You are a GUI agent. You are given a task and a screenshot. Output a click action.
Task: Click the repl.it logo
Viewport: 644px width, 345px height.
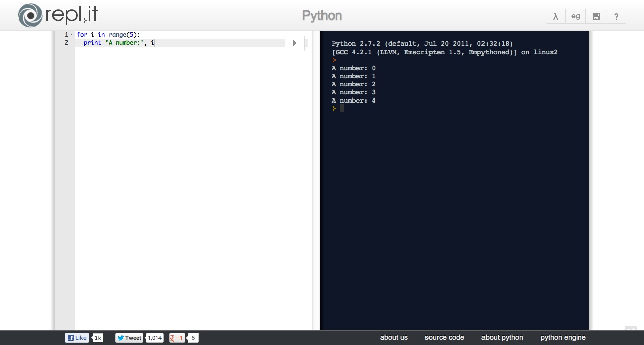tap(58, 15)
